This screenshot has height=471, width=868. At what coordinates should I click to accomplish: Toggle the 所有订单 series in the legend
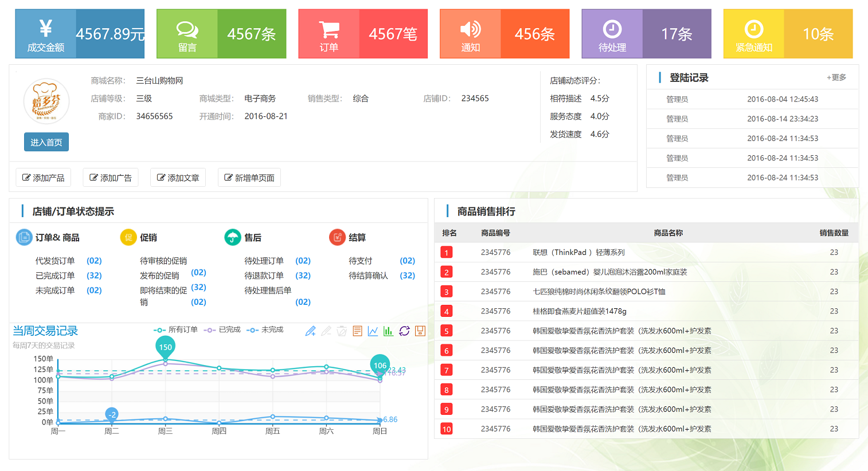[171, 330]
